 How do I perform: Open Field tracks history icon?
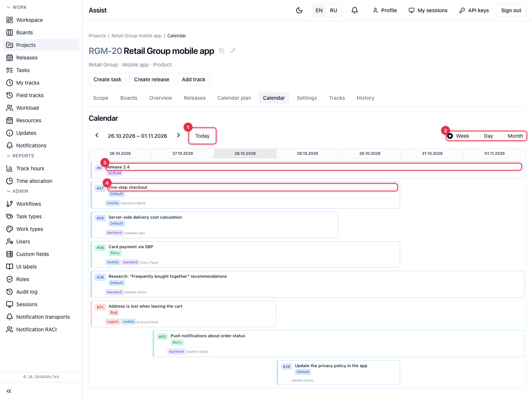(x=10, y=95)
